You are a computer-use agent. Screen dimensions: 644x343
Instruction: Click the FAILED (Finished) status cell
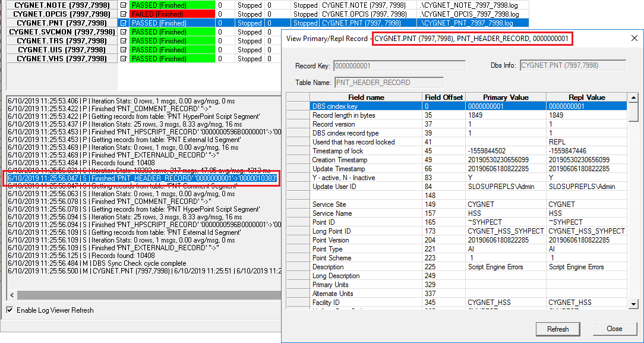pyautogui.click(x=172, y=14)
